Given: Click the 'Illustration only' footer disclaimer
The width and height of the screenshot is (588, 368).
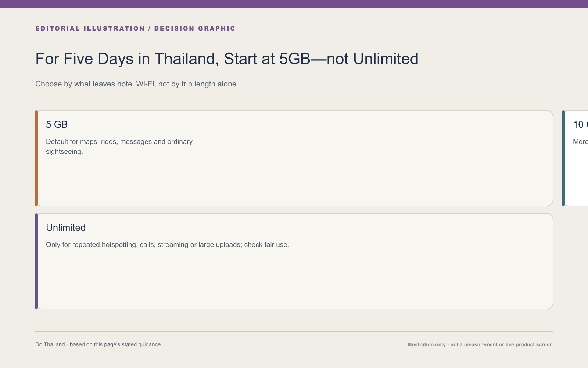Looking at the screenshot, I should coord(480,344).
